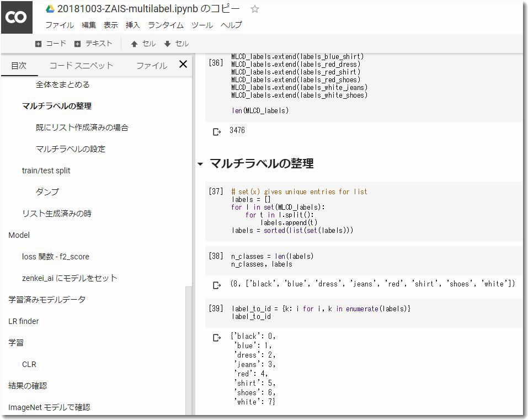Switch to the ファイル sidebar tab

pos(151,65)
